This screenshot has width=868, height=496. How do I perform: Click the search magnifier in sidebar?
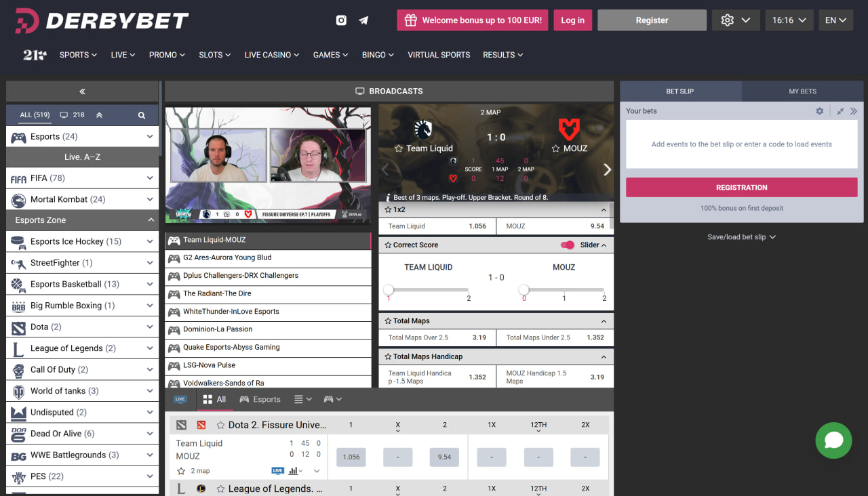(142, 115)
